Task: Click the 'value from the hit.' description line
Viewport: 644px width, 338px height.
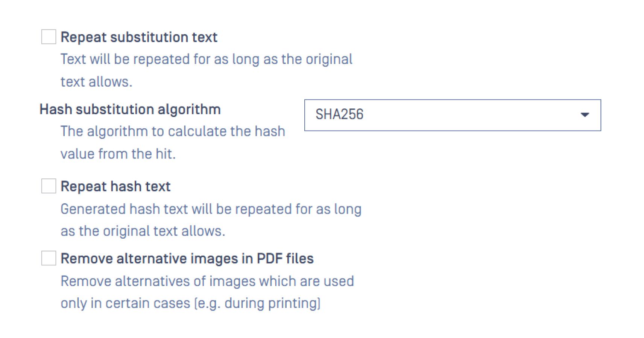Action: coord(118,154)
